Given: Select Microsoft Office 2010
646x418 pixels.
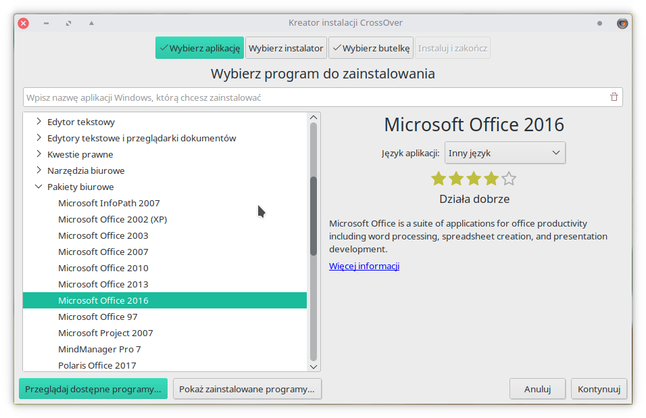Looking at the screenshot, I should coord(165,268).
